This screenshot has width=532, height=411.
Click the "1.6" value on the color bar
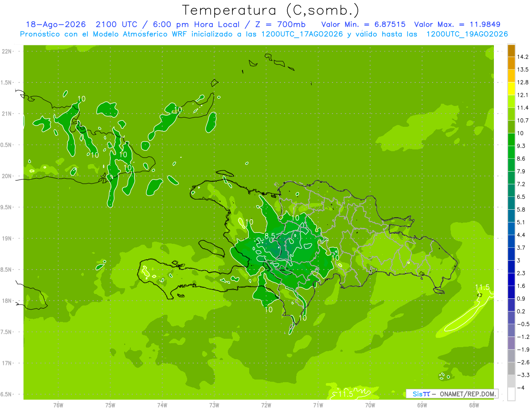521,286
